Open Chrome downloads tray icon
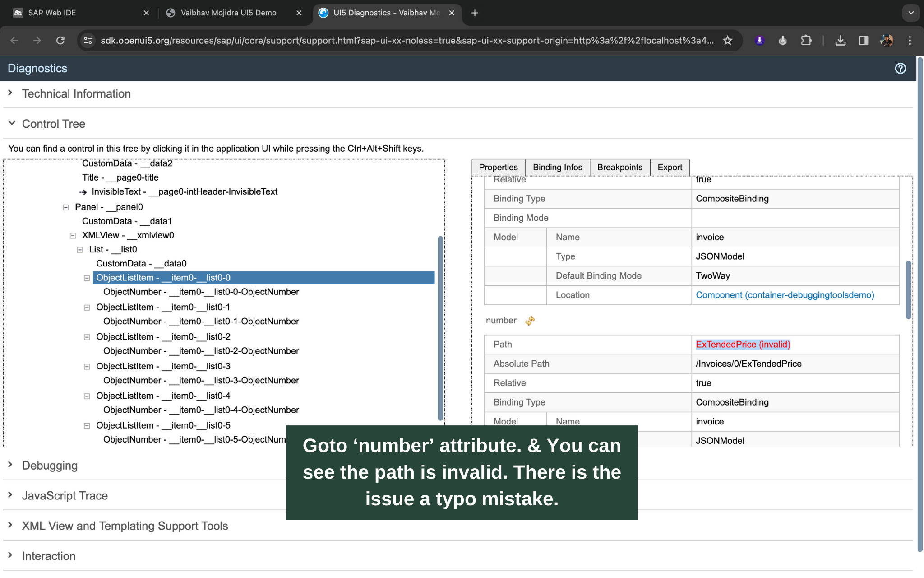The height and width of the screenshot is (578, 924). click(840, 41)
